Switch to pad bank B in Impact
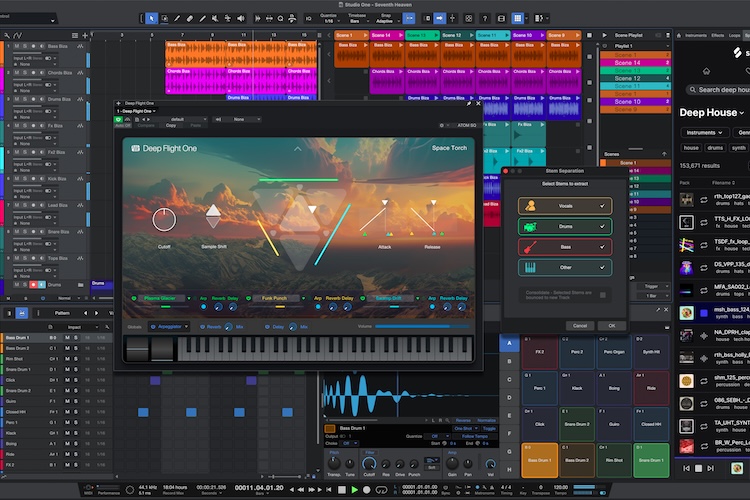This screenshot has width=750, height=500. pyautogui.click(x=509, y=361)
